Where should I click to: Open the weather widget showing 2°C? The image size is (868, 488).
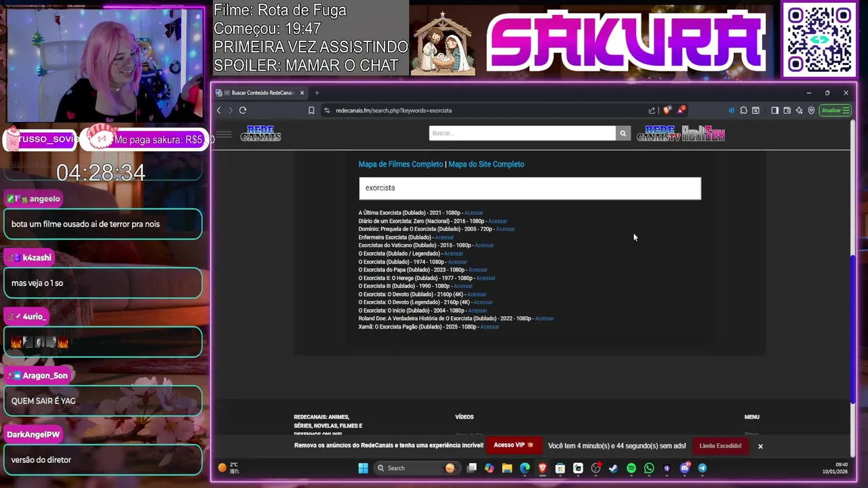[229, 468]
